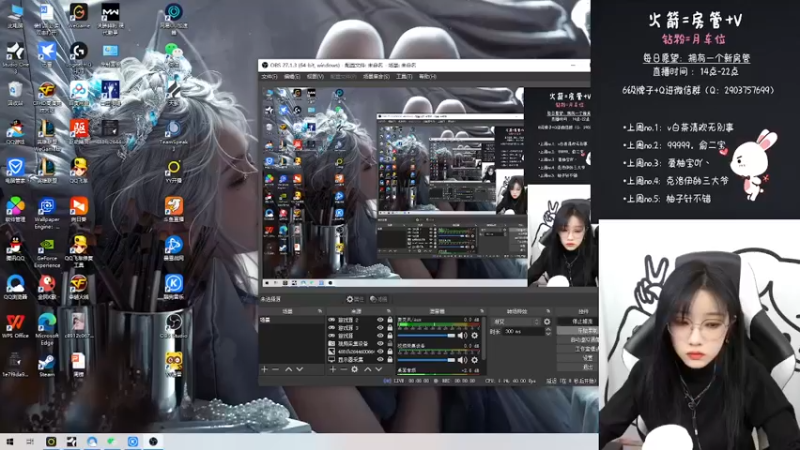The height and width of the screenshot is (450, 800).
Task: Open the transition properties gear in OBS
Action: click(547, 322)
